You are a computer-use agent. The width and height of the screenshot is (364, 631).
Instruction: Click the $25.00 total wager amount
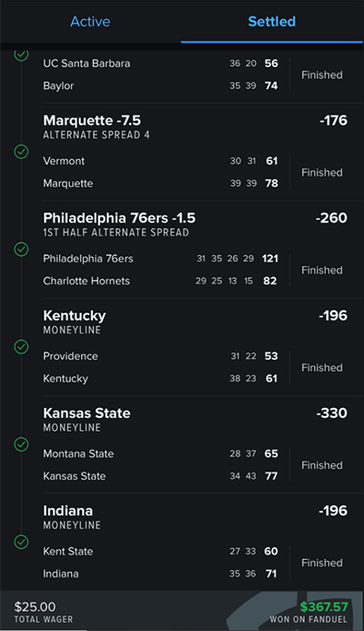35,606
